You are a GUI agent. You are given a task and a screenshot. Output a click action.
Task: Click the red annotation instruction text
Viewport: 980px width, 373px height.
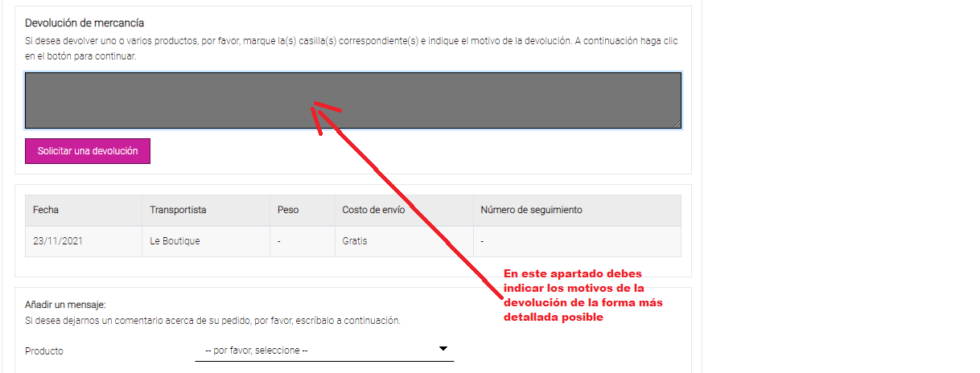(x=583, y=295)
